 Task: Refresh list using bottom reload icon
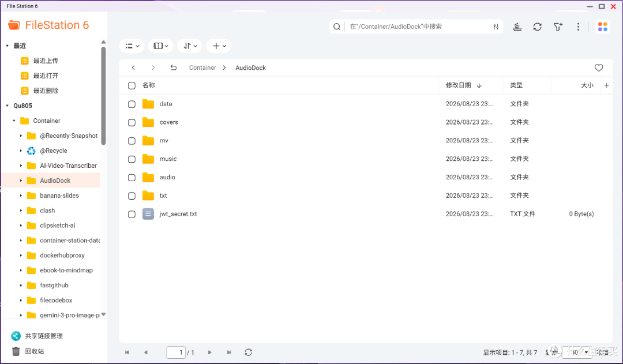248,352
